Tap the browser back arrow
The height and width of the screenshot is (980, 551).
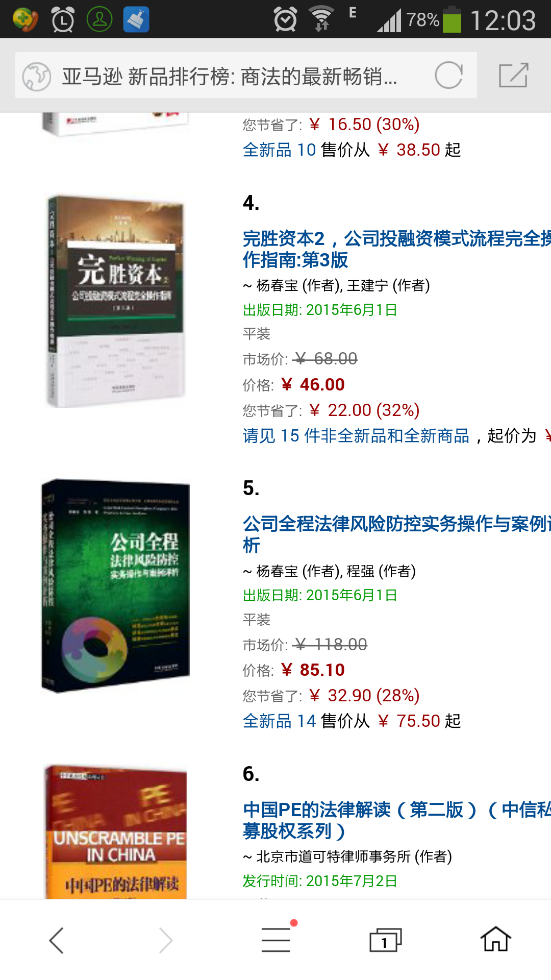coord(56,940)
